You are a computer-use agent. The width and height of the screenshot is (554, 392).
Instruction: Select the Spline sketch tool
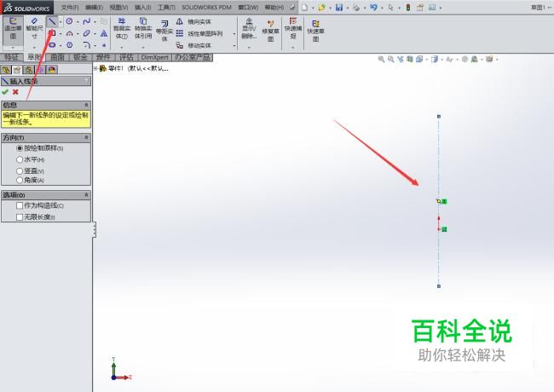[x=86, y=21]
